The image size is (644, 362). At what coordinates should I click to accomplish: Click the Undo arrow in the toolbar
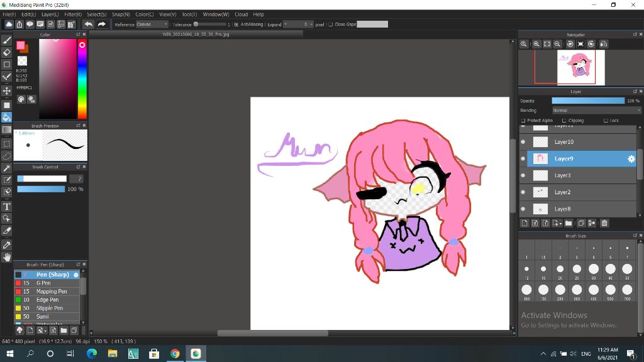(88, 25)
